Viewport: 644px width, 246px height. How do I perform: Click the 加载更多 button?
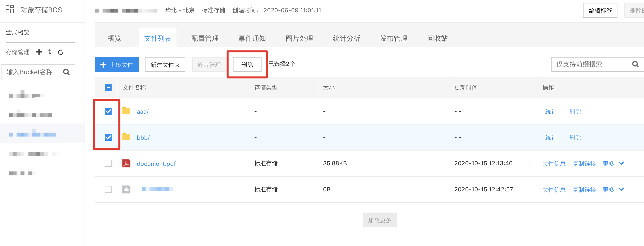(380, 220)
